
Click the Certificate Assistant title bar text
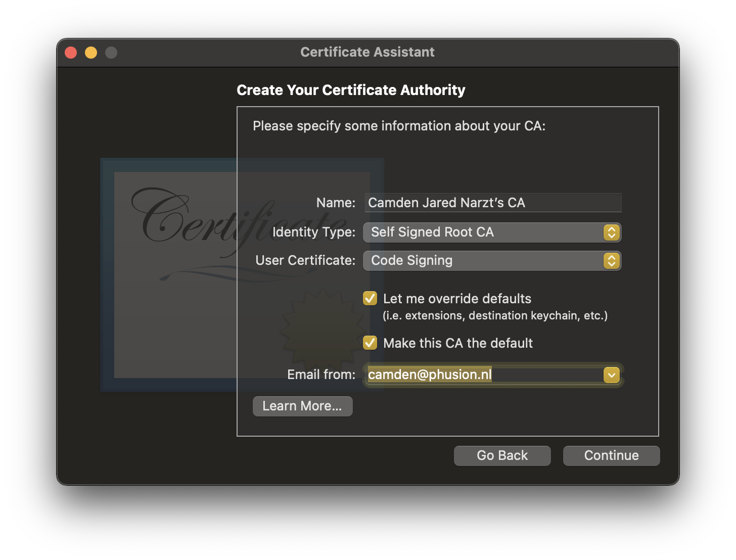[x=367, y=52]
